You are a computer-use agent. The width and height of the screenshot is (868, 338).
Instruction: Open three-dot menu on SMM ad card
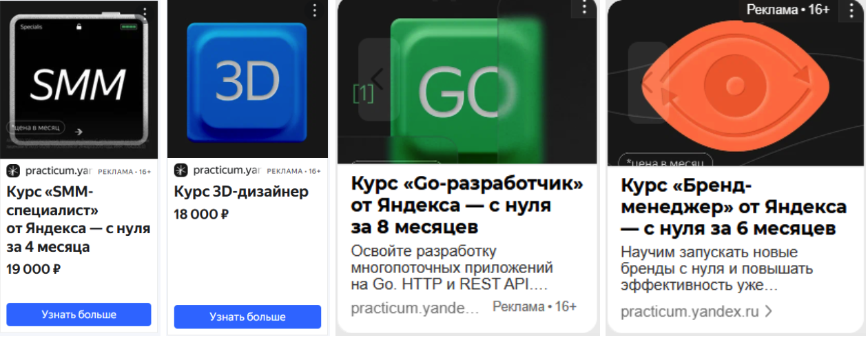pyautogui.click(x=145, y=13)
